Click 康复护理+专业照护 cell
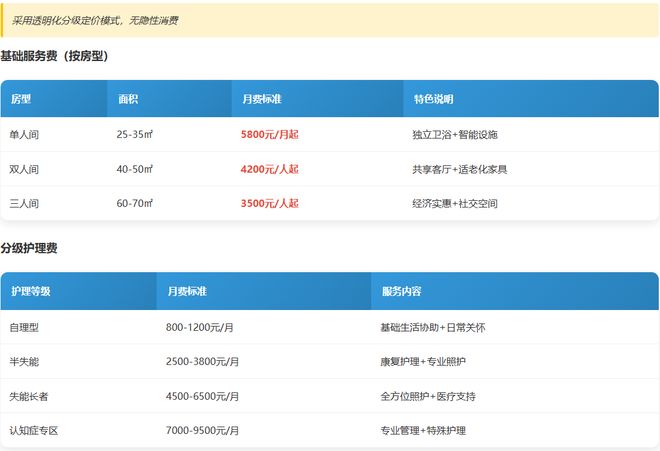The width and height of the screenshot is (660, 451). pyautogui.click(x=423, y=362)
